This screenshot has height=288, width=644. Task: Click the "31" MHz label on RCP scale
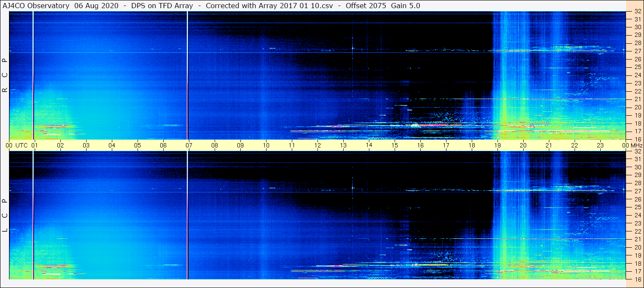pyautogui.click(x=637, y=19)
